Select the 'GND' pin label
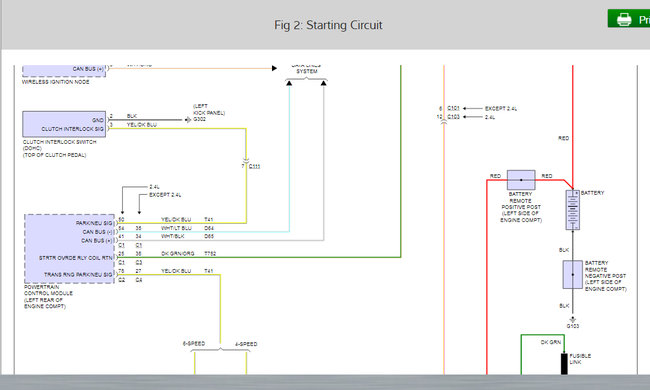This screenshot has width=650, height=390. click(x=98, y=120)
